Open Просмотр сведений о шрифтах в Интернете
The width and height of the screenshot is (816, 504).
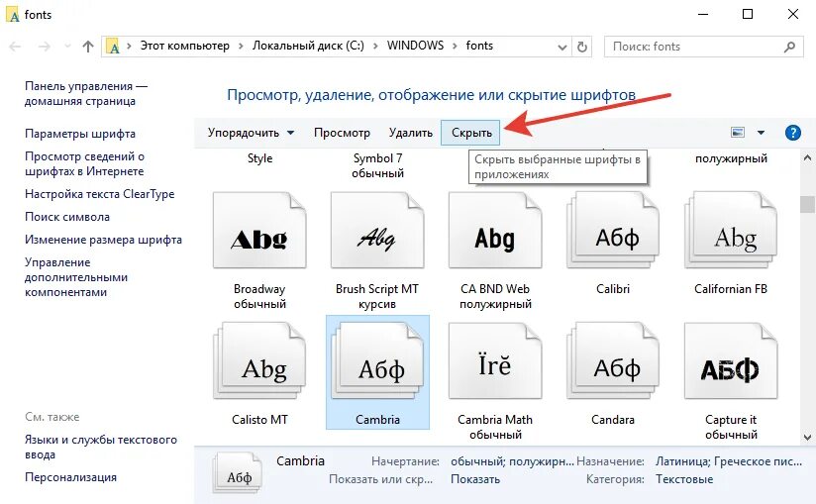point(85,163)
